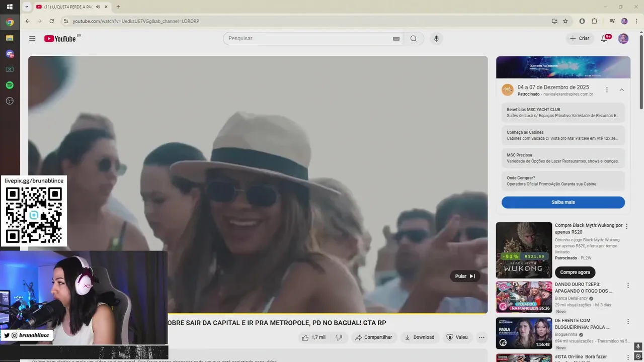The width and height of the screenshot is (644, 362).
Task: Install app icon in the address bar
Action: coord(554,21)
